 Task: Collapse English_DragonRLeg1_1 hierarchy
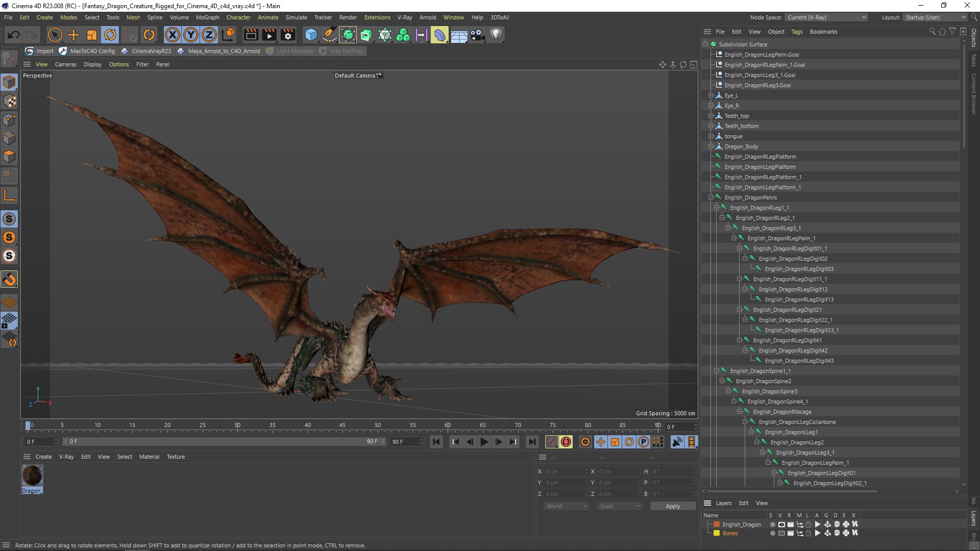click(x=716, y=208)
